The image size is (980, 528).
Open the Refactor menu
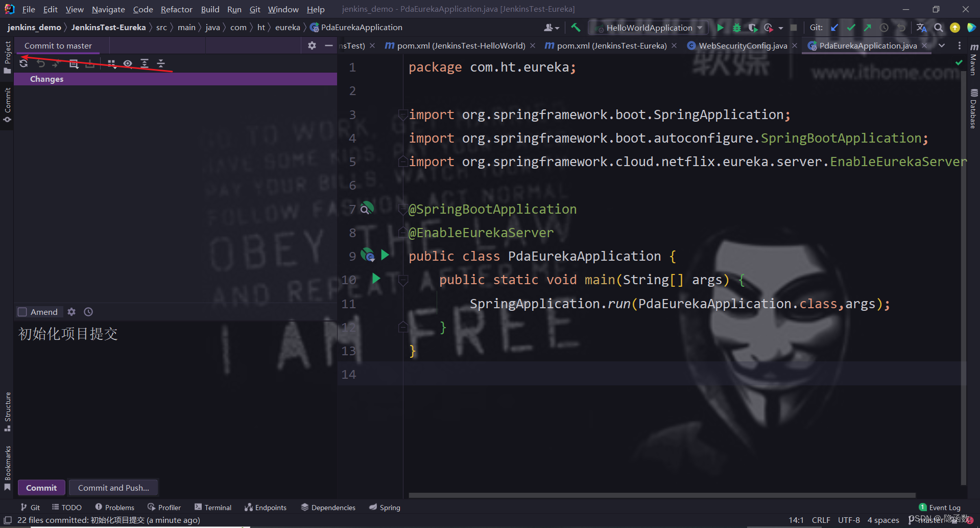(x=176, y=9)
